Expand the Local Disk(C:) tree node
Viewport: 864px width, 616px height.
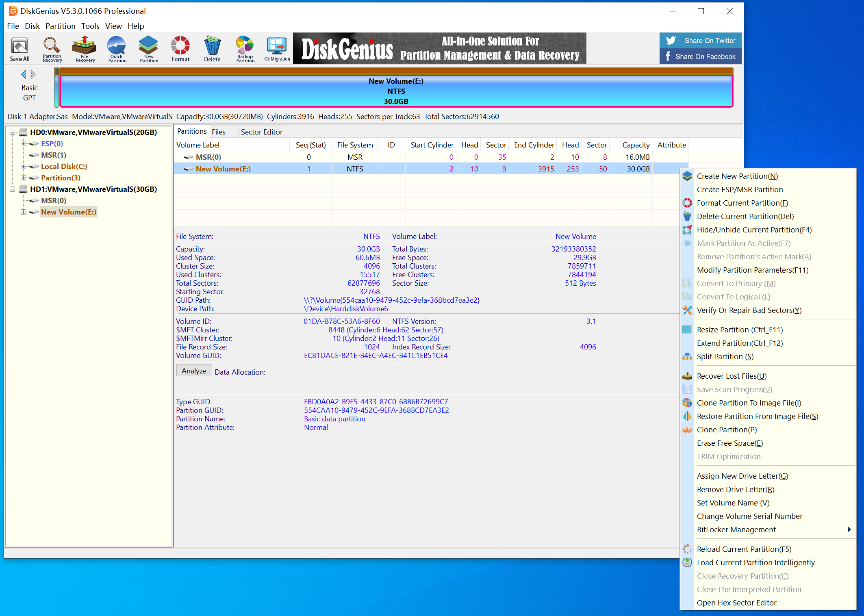(23, 167)
